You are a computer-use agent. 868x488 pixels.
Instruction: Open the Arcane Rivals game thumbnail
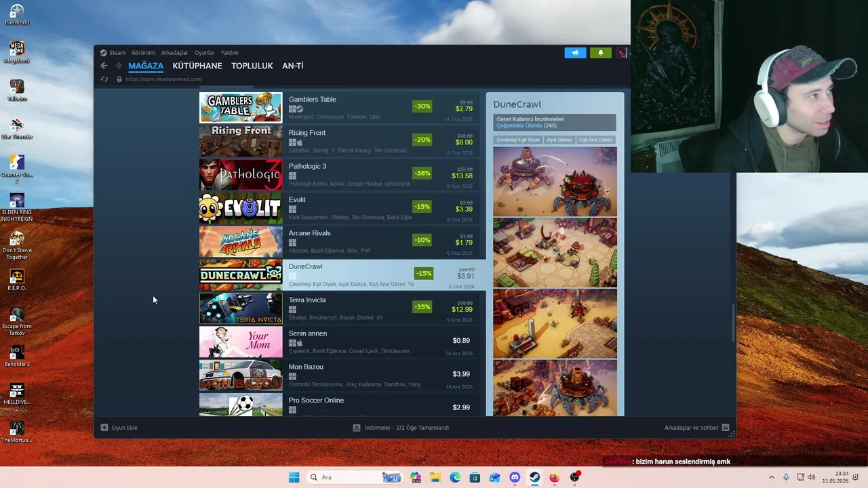pos(241,241)
